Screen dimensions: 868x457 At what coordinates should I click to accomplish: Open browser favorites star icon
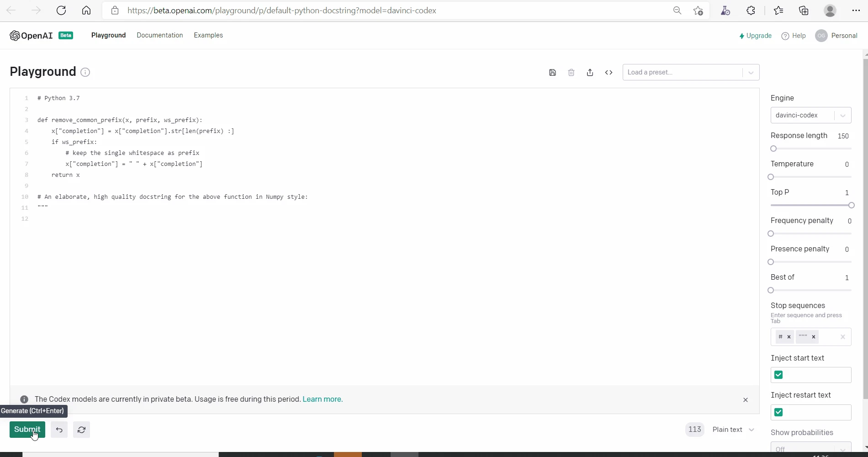778,11
